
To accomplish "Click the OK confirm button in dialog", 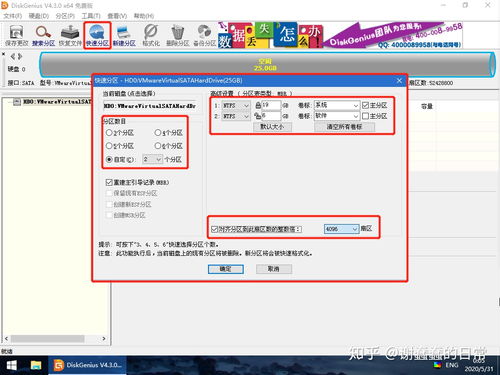I will point(226,269).
